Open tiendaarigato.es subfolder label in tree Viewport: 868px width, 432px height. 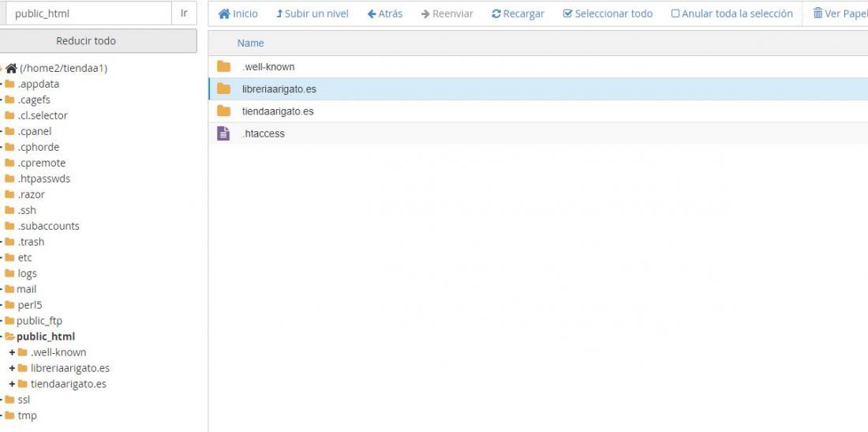[69, 384]
